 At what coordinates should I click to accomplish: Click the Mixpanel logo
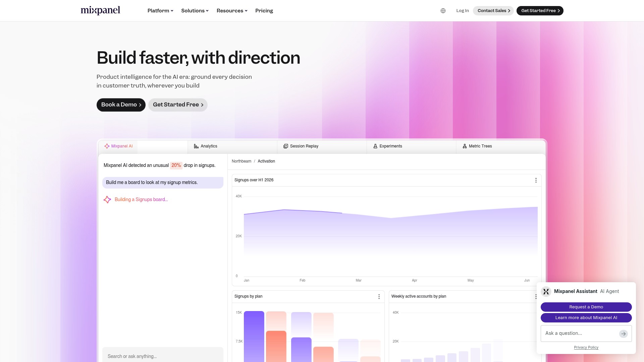tap(100, 11)
